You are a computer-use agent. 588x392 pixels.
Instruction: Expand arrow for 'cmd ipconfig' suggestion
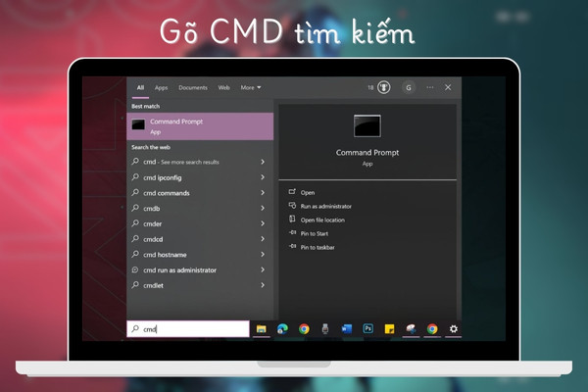(x=263, y=177)
